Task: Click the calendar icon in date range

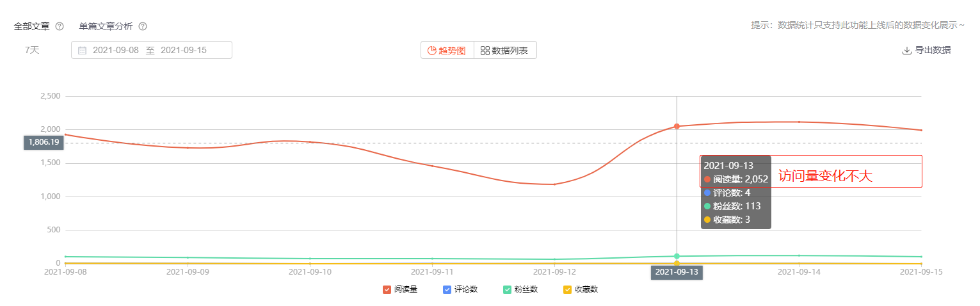Action: [x=82, y=50]
